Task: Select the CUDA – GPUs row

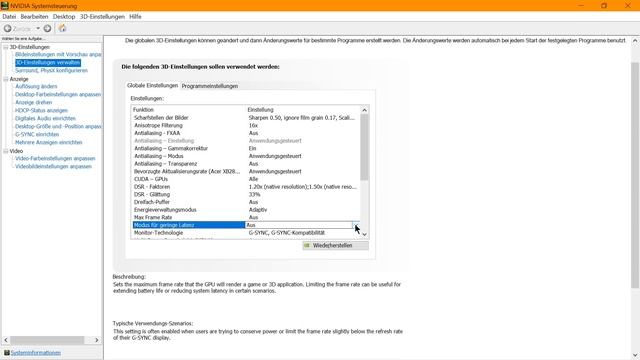Action: [x=246, y=179]
